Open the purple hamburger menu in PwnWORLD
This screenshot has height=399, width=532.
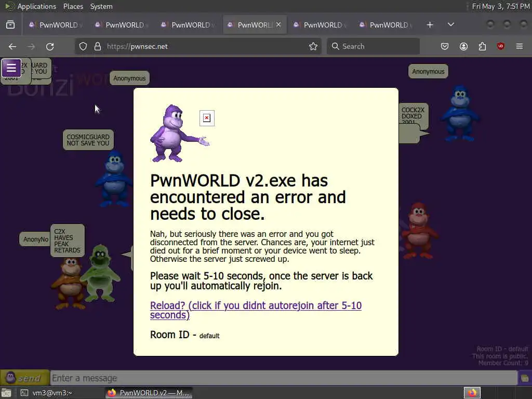pos(11,68)
